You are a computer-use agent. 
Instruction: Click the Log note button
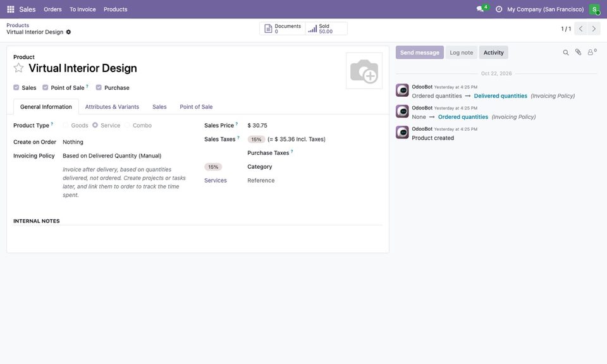[x=462, y=52]
